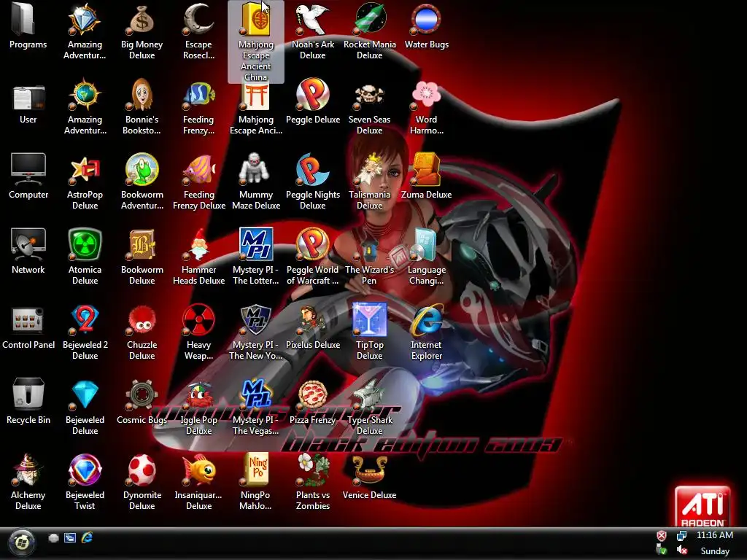Open TipTop Deluxe cocktail icon
The image size is (747, 560).
pyautogui.click(x=370, y=321)
